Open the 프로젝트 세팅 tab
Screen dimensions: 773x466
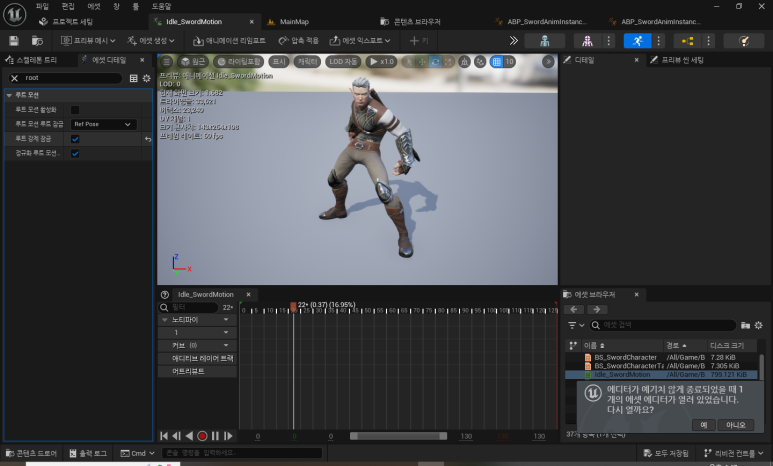(x=72, y=22)
